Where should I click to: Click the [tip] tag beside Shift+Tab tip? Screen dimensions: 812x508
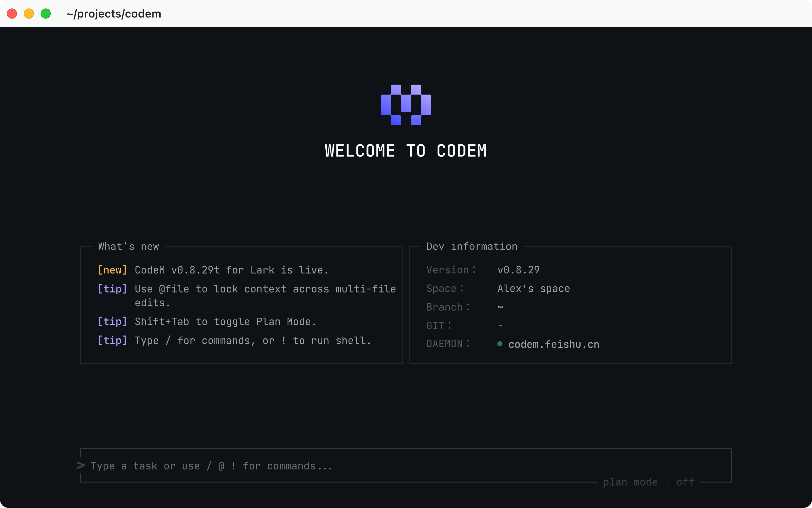coord(112,322)
